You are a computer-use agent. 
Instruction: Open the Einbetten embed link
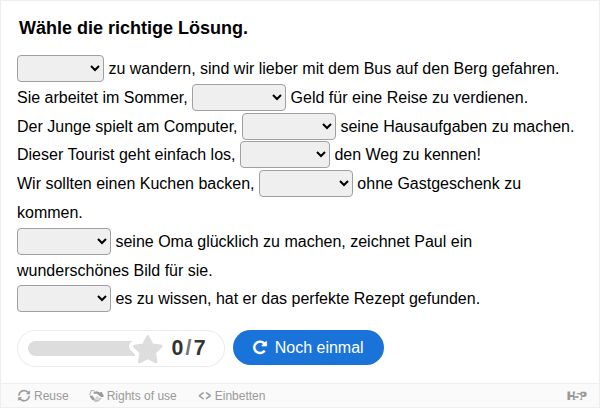[232, 396]
